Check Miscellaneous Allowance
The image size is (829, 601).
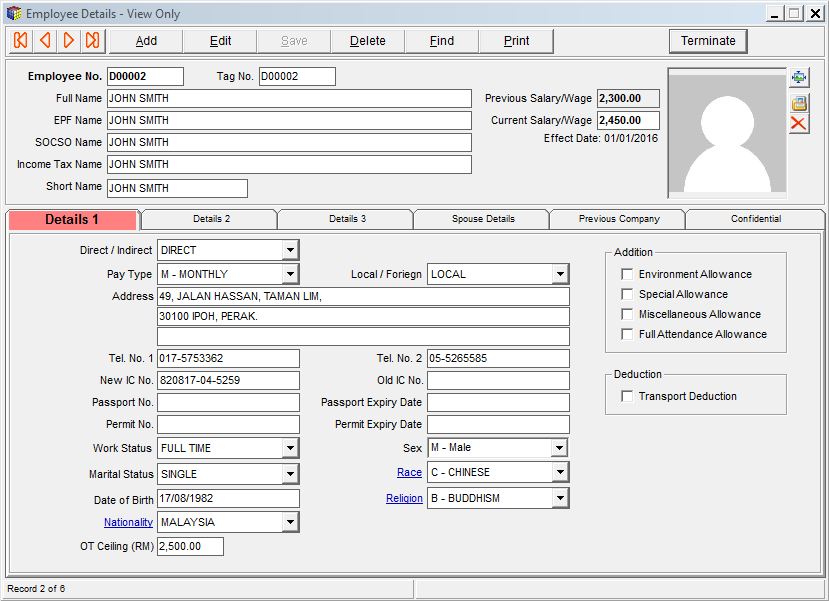627,314
